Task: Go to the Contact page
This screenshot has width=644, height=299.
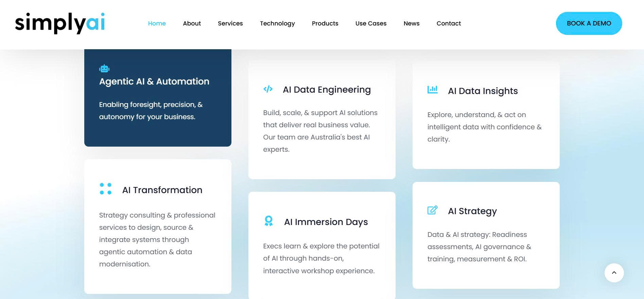Action: (x=449, y=23)
